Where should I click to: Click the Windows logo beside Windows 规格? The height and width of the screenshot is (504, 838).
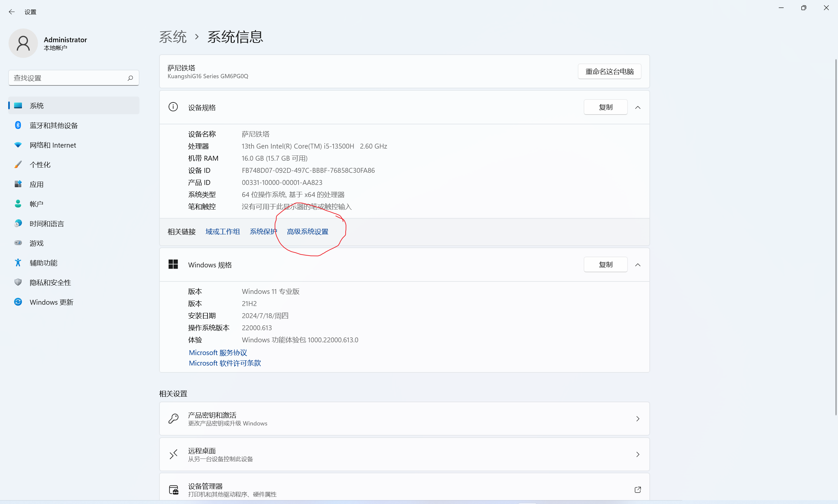click(173, 264)
